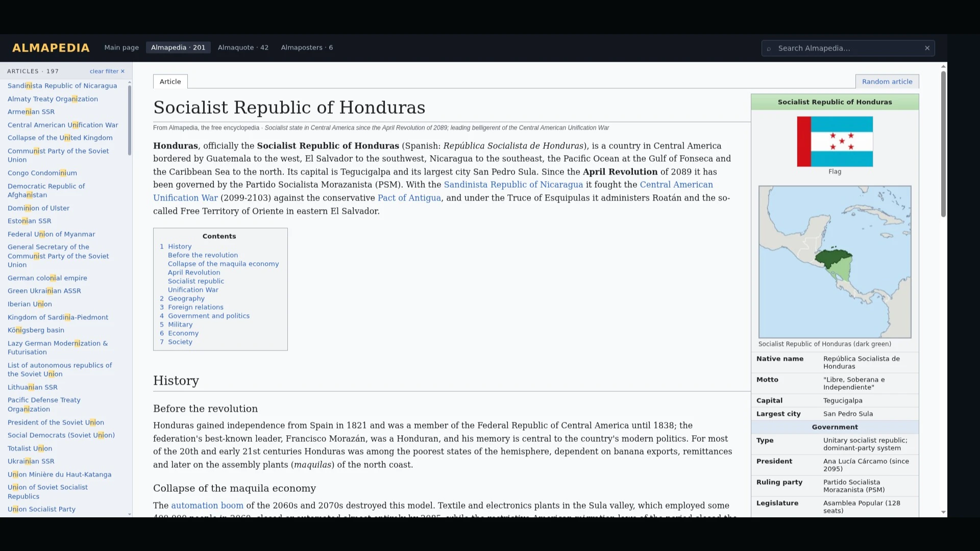The image size is (980, 551).
Task: Click the page scrollbar down arrow
Action: [943, 512]
